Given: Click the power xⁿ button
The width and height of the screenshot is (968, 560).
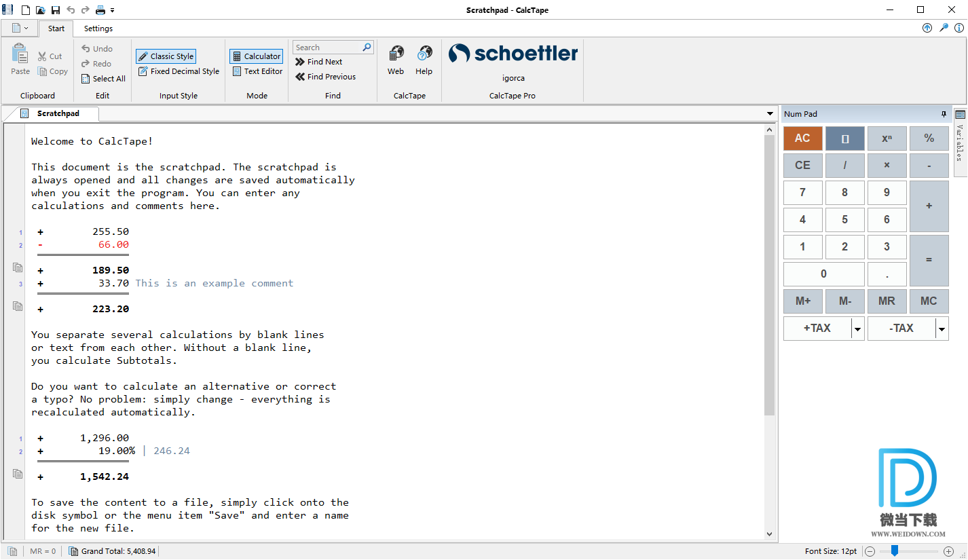Looking at the screenshot, I should (887, 138).
